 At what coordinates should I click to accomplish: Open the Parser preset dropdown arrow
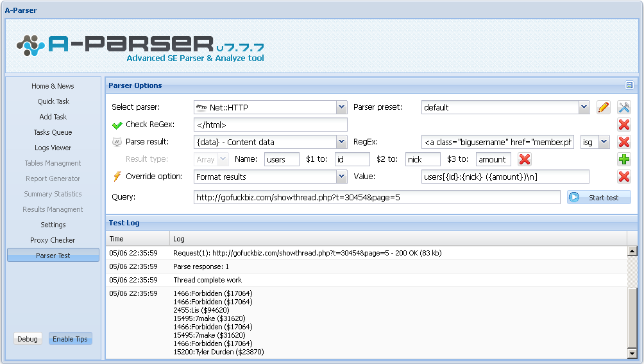584,107
